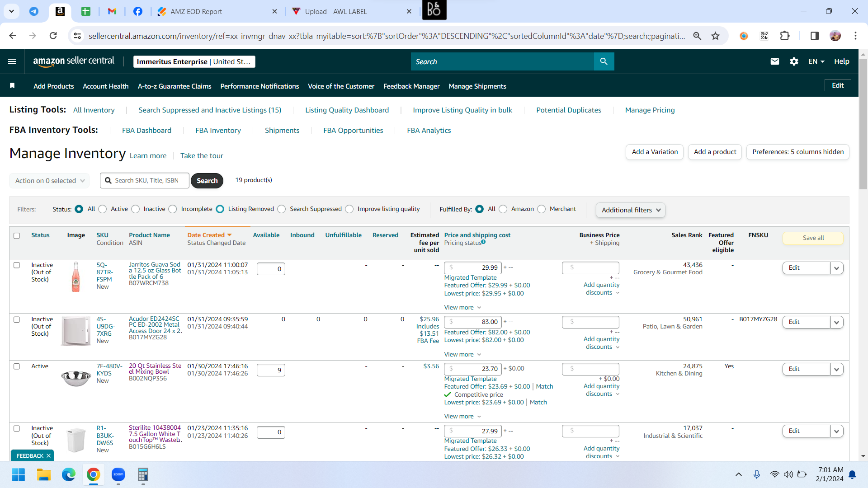Open the FBA Dashboard link
868x488 pixels.
coord(146,131)
